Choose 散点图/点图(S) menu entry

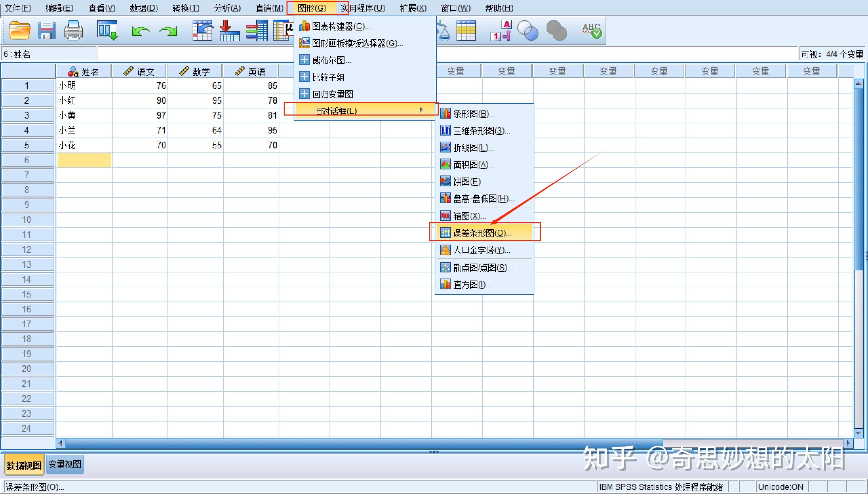pos(483,268)
